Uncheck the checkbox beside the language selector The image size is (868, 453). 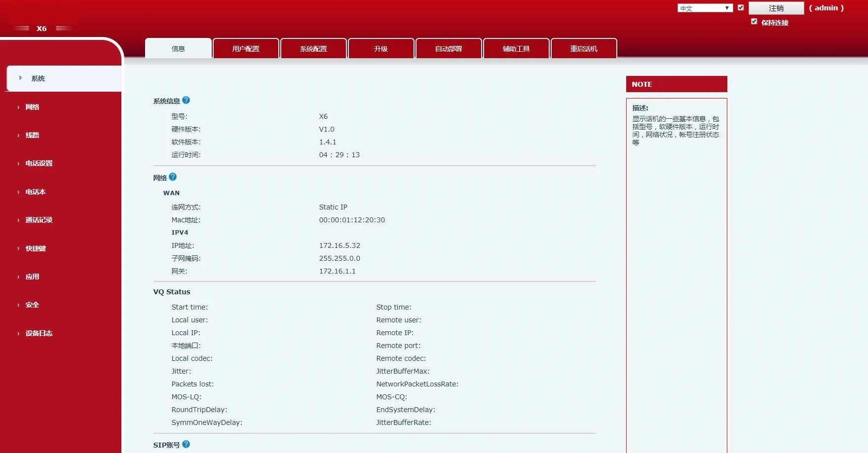pyautogui.click(x=740, y=7)
